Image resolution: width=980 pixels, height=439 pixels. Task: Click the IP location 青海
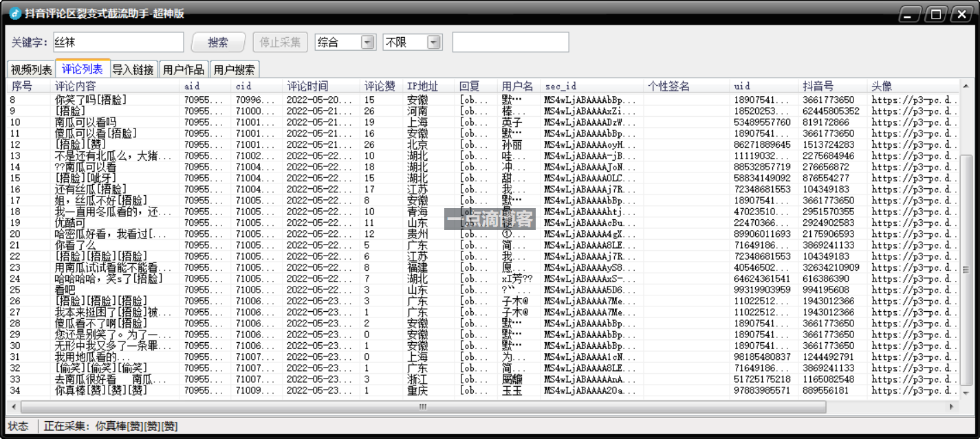[x=417, y=212]
